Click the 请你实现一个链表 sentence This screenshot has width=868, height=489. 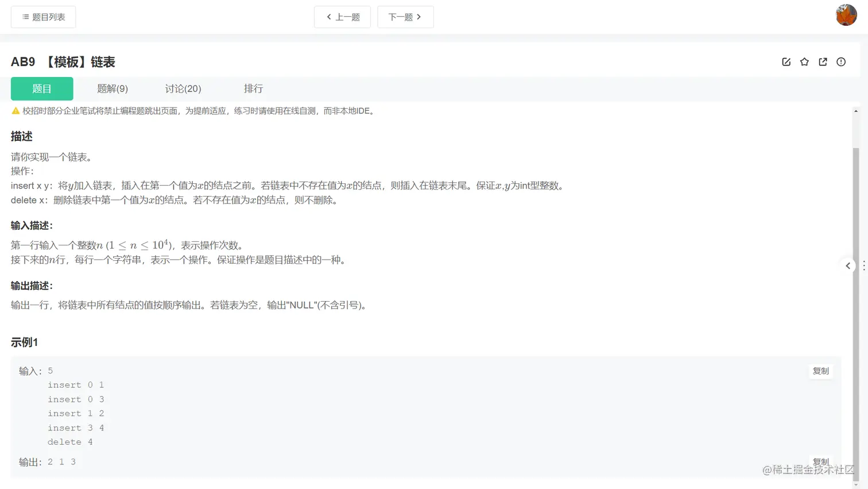point(52,157)
